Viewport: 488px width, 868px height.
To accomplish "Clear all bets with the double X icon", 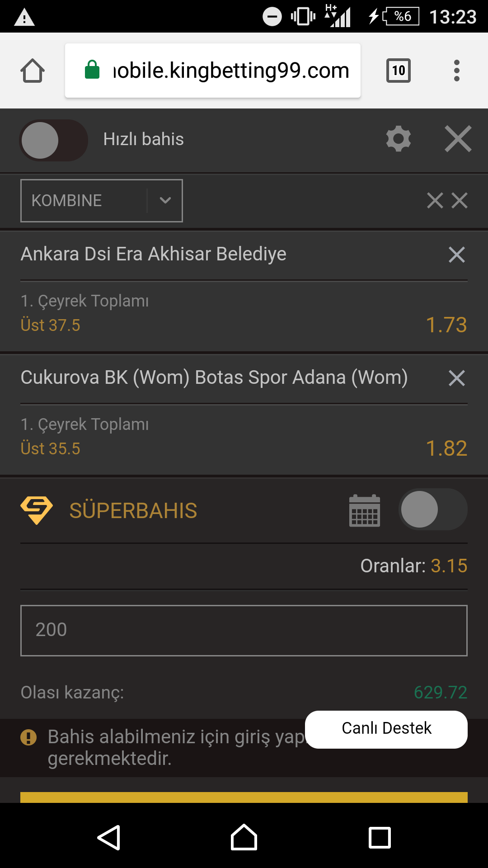I will [x=447, y=201].
